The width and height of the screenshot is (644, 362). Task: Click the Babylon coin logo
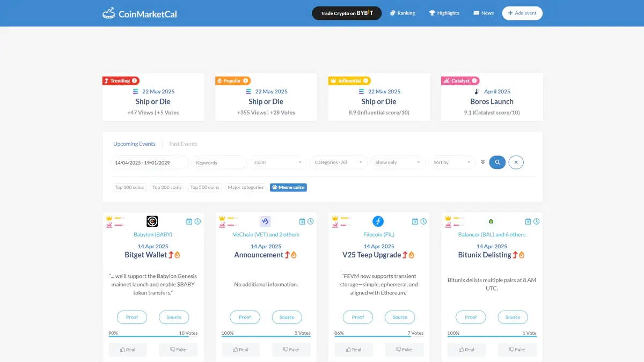pyautogui.click(x=152, y=221)
